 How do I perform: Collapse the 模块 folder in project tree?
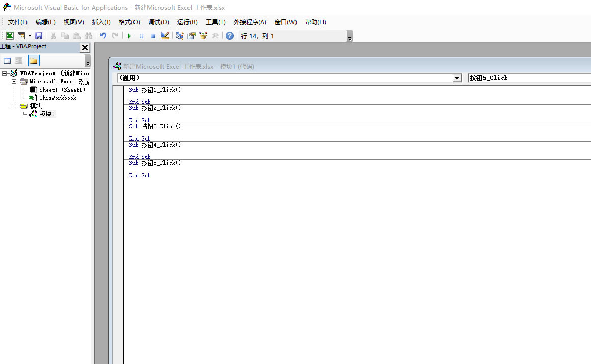coord(14,106)
